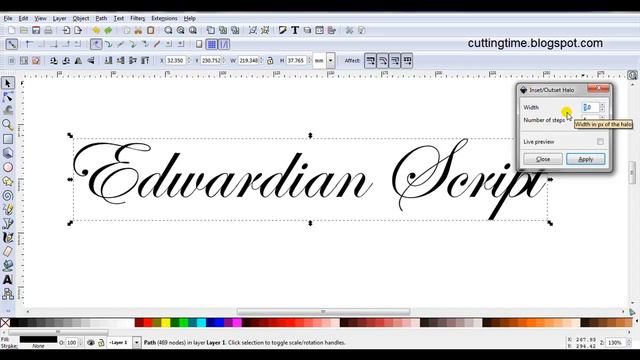Select the Rectangle tool
Image resolution: width=640 pixels, height=360 pixels.
pyautogui.click(x=8, y=139)
